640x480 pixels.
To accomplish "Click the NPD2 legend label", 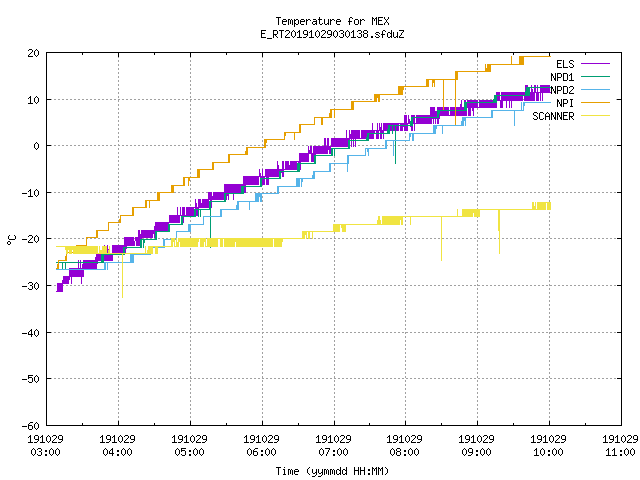I will (562, 90).
